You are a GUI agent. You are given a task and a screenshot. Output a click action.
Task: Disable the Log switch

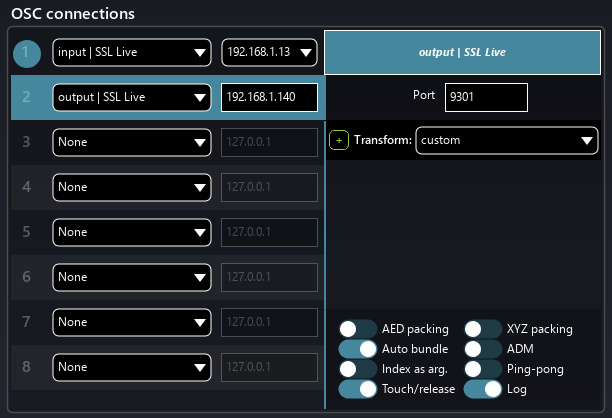[x=482, y=389]
